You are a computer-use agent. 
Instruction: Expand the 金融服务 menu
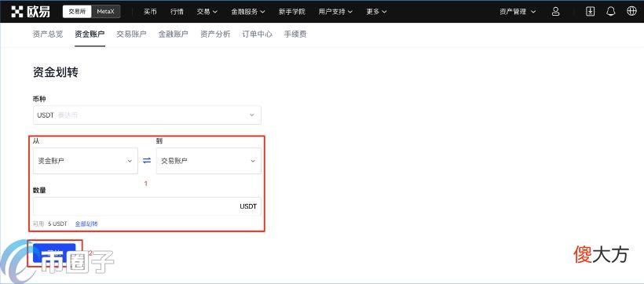[x=248, y=12]
